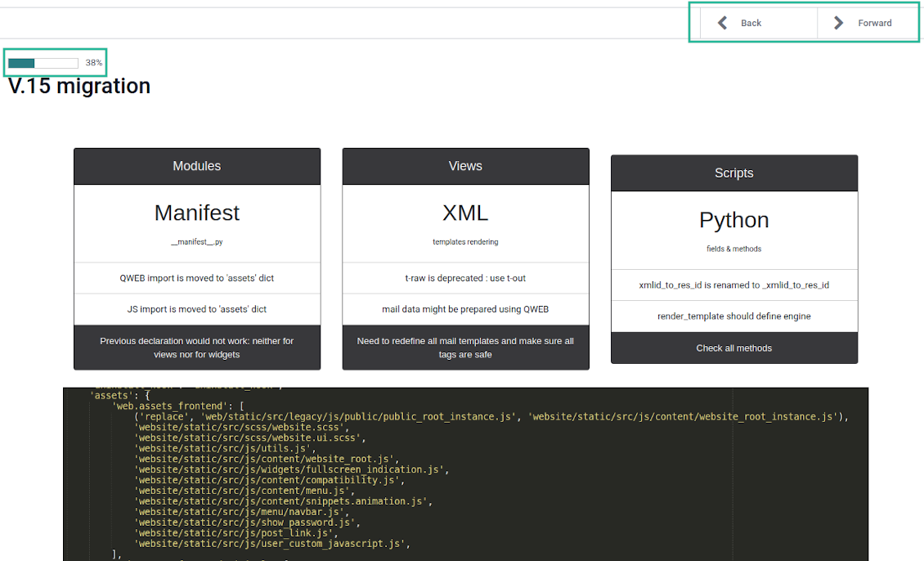Click the 'web.assets_frontend' code line

[178, 406]
